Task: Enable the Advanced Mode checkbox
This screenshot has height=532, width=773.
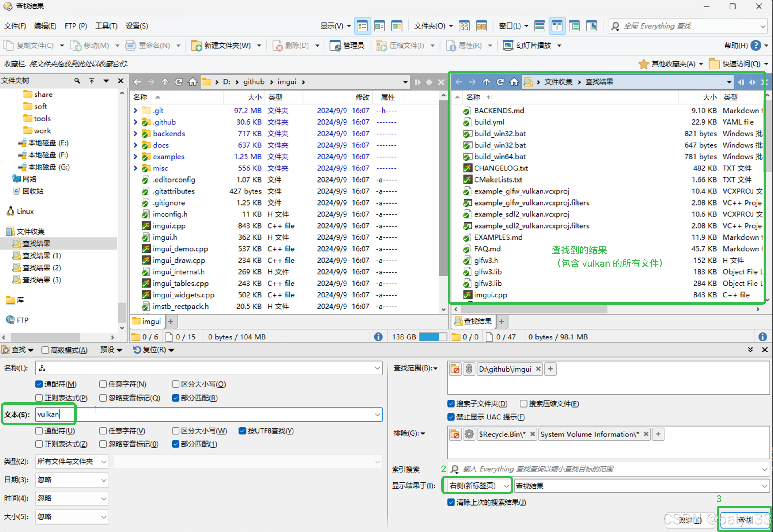Action: click(x=45, y=350)
